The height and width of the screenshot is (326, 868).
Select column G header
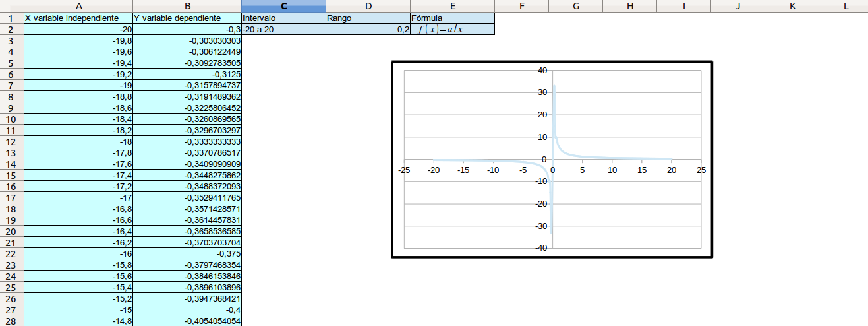pyautogui.click(x=576, y=6)
